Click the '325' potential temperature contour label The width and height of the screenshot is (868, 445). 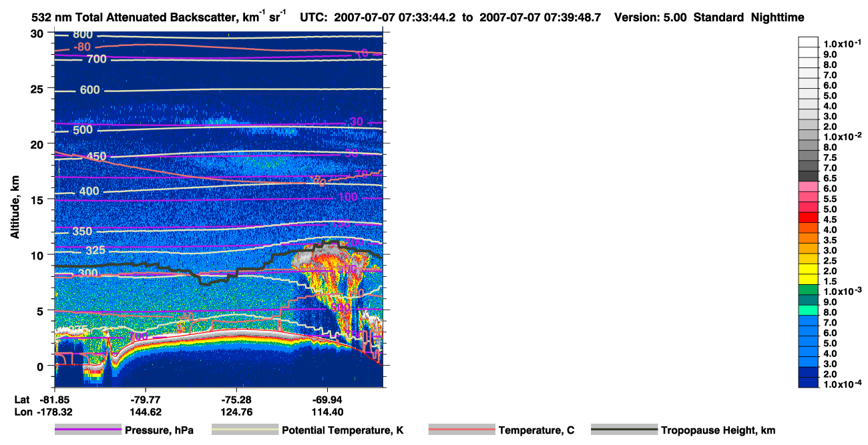pos(96,251)
